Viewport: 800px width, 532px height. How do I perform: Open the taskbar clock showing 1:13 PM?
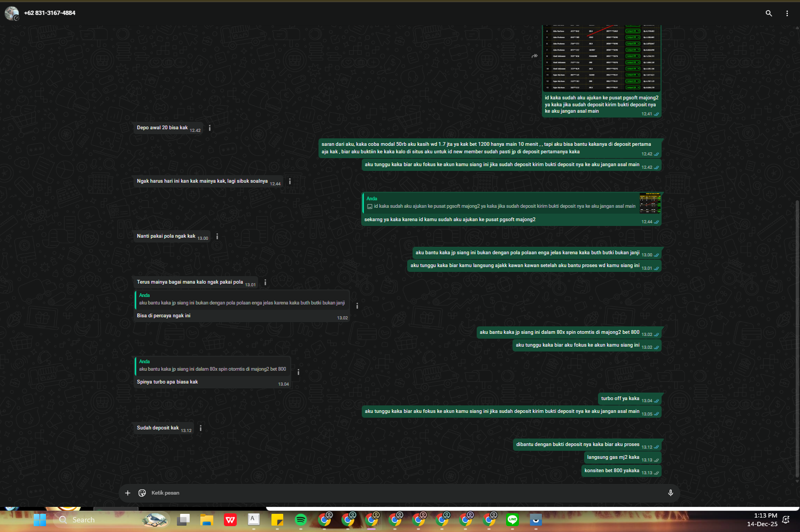[762, 520]
